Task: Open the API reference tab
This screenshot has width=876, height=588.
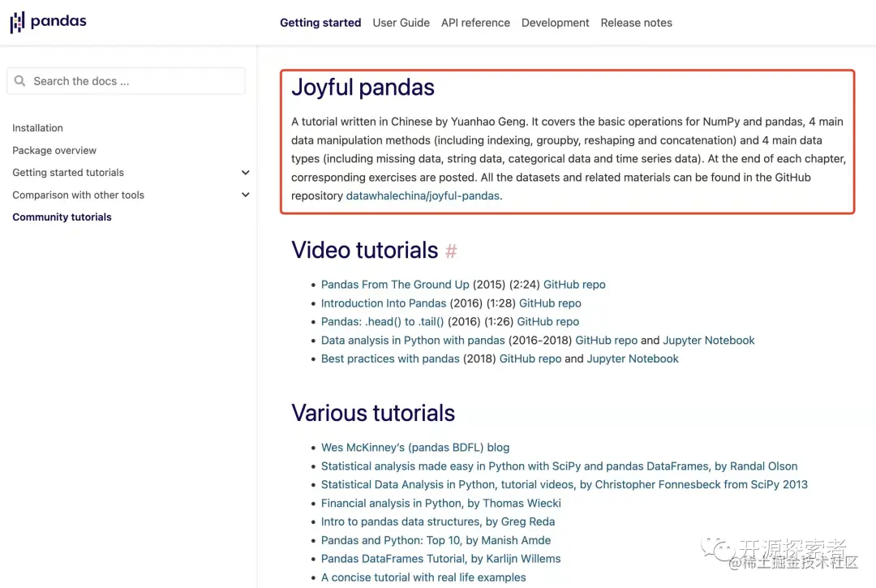Action: pyautogui.click(x=475, y=23)
